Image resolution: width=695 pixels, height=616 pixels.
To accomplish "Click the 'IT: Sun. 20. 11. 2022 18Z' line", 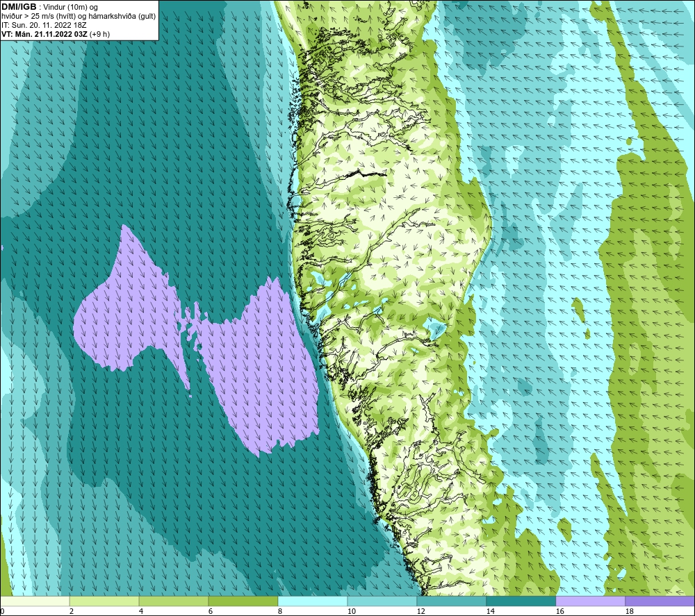I will [x=43, y=25].
